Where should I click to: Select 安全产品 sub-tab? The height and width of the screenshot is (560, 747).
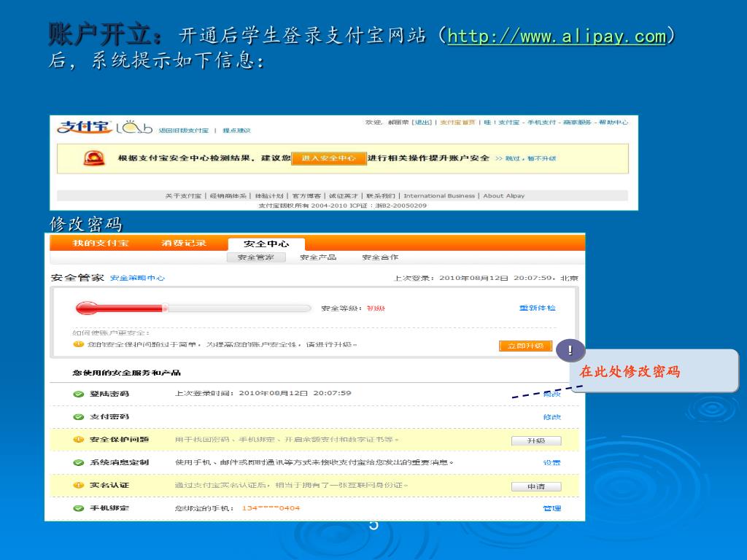(x=318, y=257)
